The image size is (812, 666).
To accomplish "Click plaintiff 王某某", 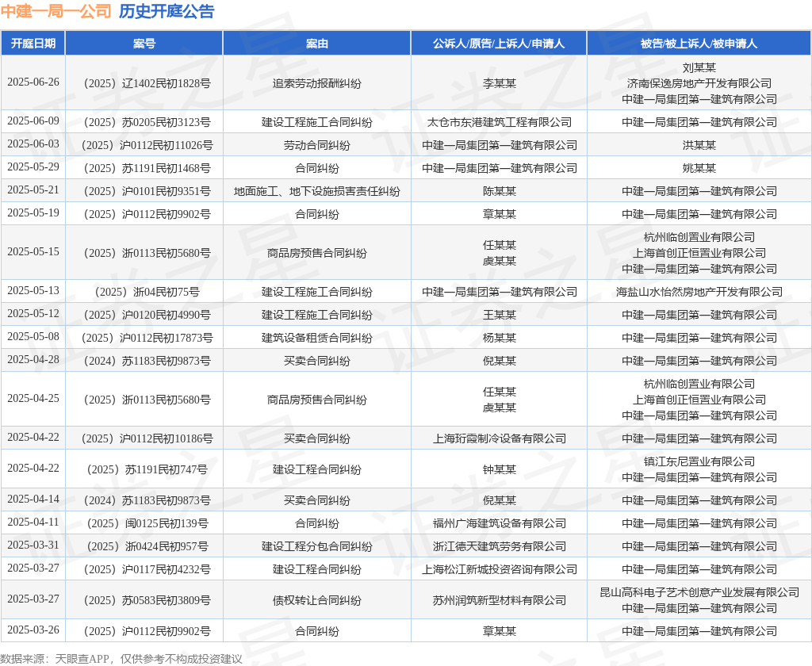I will coord(500,315).
